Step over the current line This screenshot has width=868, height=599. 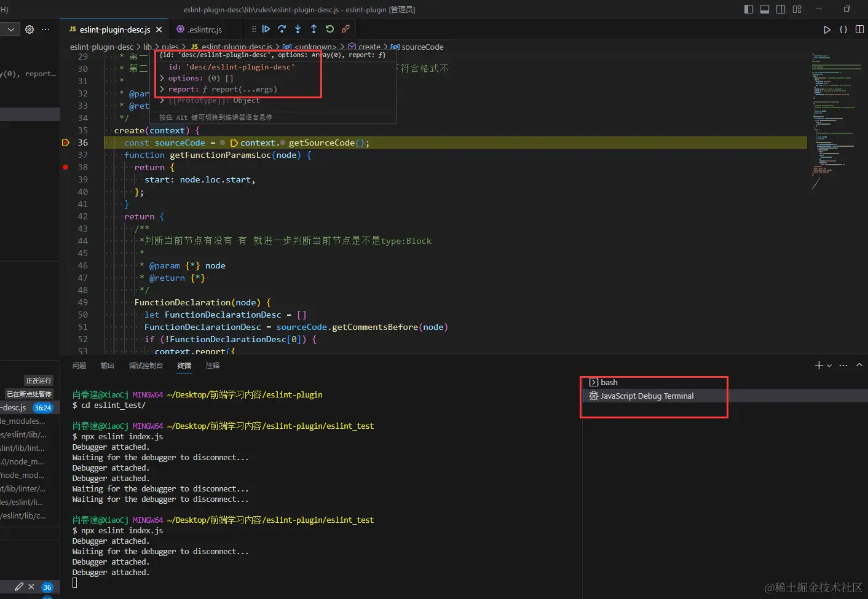[x=282, y=29]
